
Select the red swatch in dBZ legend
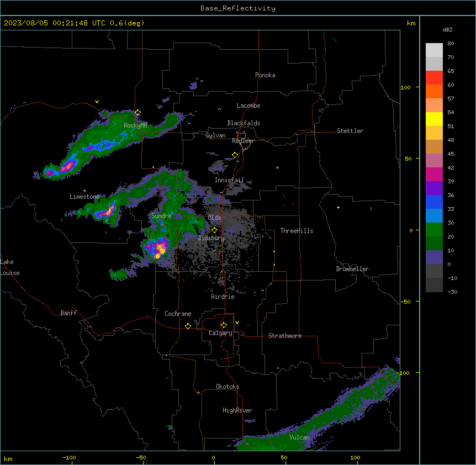434,78
